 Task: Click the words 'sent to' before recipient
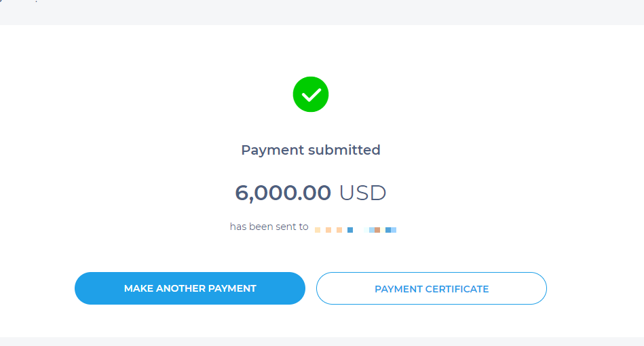pos(292,227)
